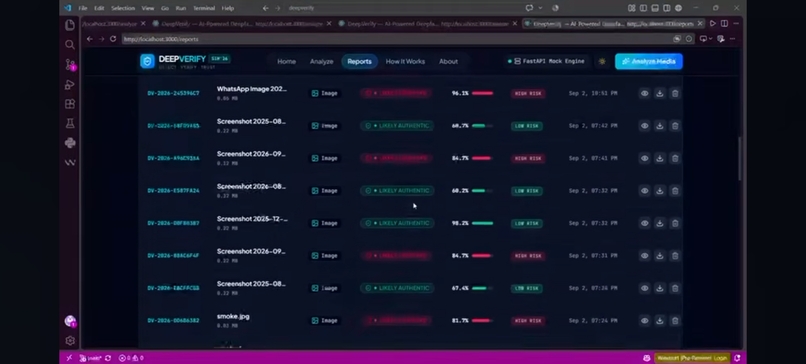
Task: Open the How It Works nav tab
Action: (405, 62)
